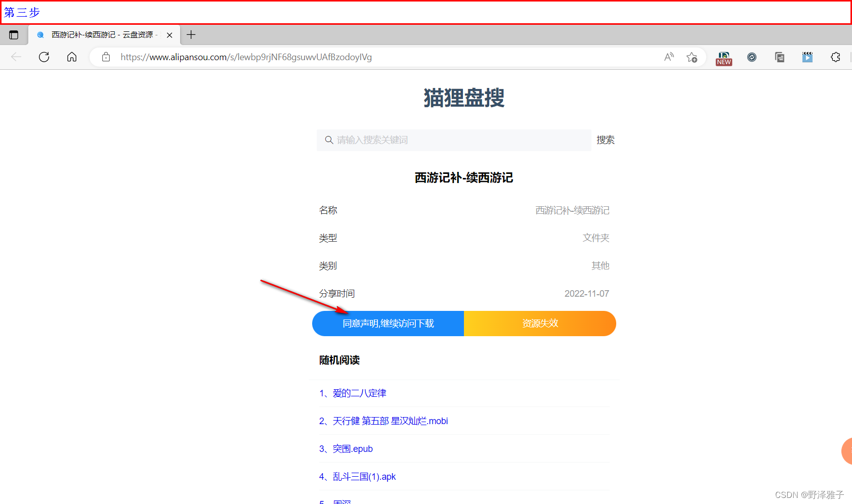Select the 西游记补-续西游记 tab
Viewport: 852px width, 504px height.
coord(104,35)
